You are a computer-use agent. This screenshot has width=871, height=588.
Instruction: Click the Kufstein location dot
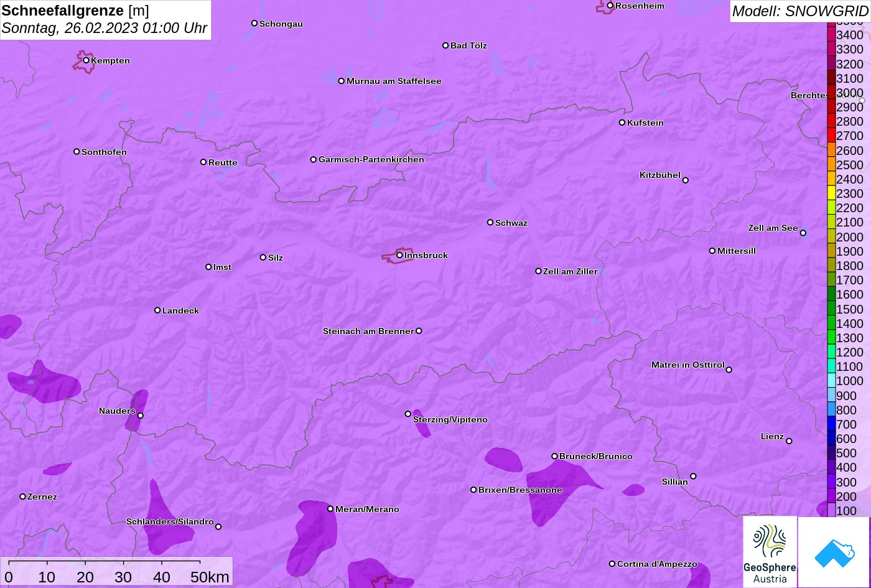(x=622, y=123)
